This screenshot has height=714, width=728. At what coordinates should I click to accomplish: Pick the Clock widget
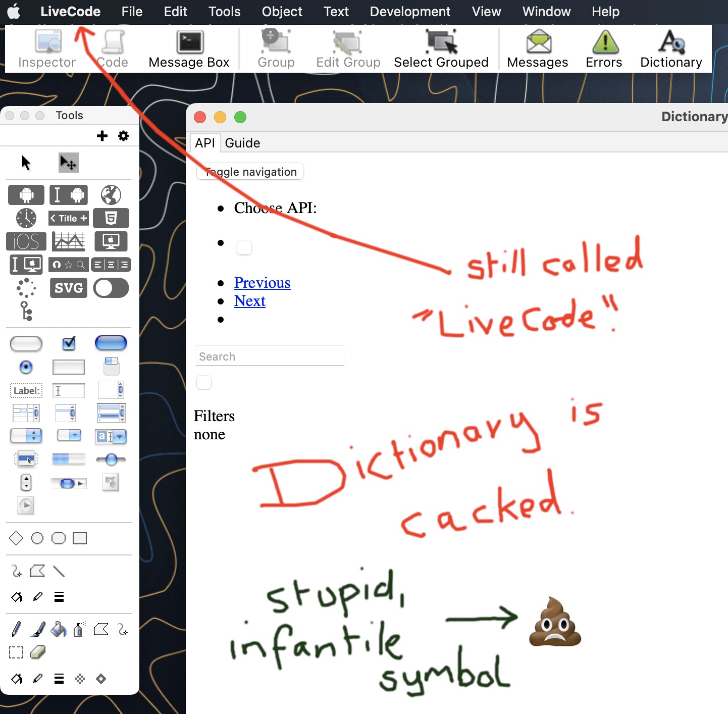coord(26,218)
